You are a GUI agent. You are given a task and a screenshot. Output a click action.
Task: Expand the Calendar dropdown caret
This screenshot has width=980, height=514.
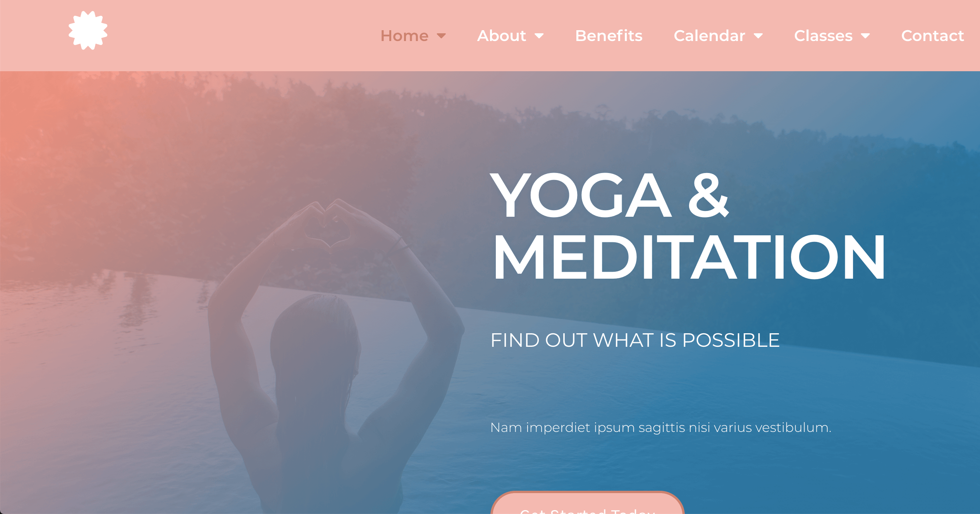coord(758,36)
